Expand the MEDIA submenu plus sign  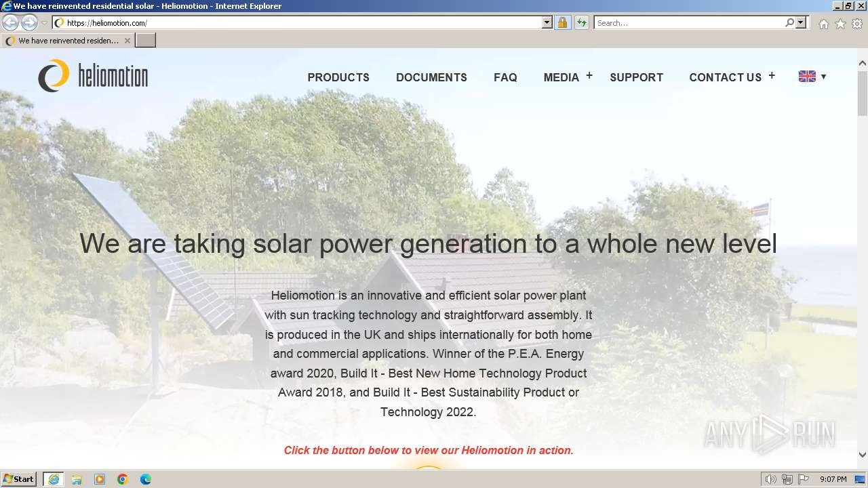click(x=589, y=76)
